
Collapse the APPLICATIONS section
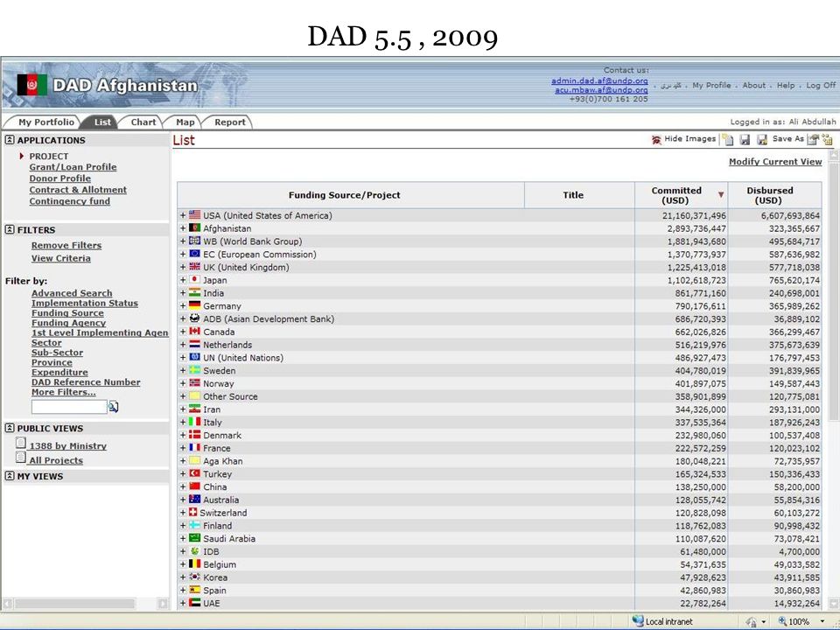tap(10, 140)
